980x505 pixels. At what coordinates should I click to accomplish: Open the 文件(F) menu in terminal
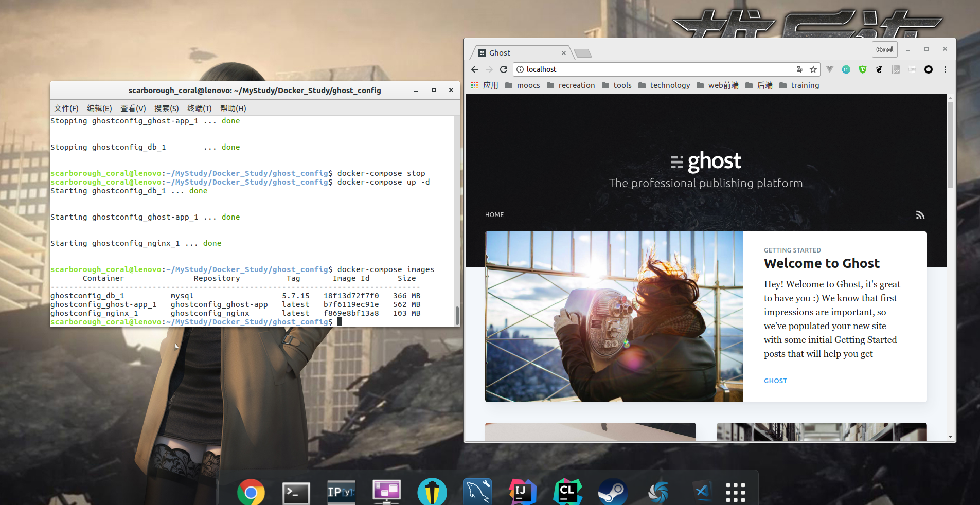click(x=66, y=108)
